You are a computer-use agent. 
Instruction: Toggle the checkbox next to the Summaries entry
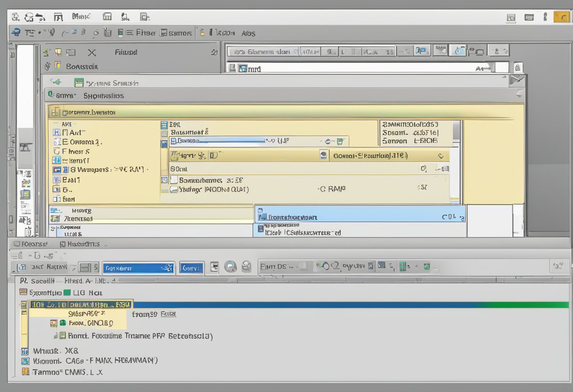click(22, 292)
